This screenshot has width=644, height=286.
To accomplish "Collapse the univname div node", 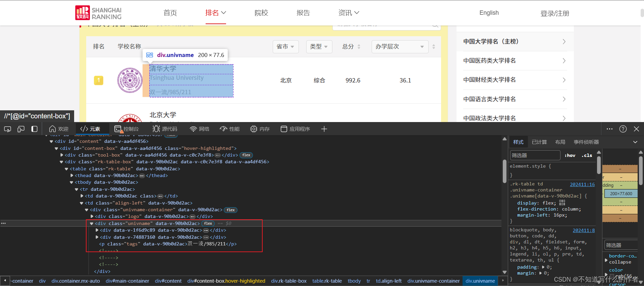I will pyautogui.click(x=92, y=224).
